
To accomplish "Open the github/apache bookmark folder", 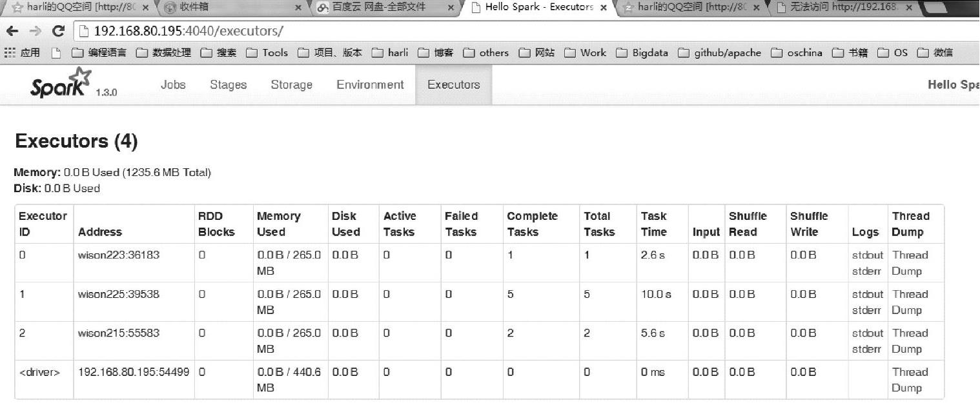I will [x=720, y=53].
